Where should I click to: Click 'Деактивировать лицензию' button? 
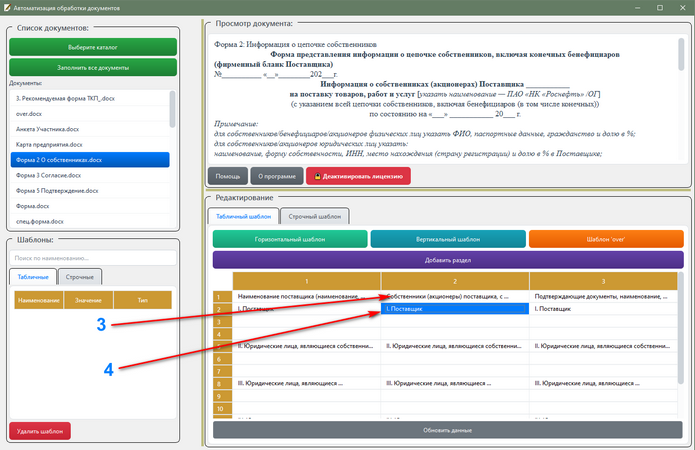tap(358, 176)
